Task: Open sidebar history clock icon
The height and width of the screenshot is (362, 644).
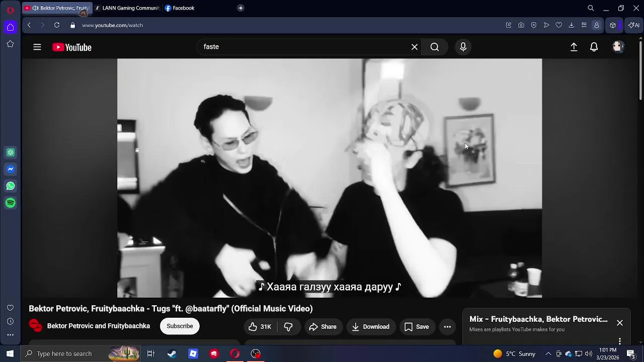Action: coord(10,321)
